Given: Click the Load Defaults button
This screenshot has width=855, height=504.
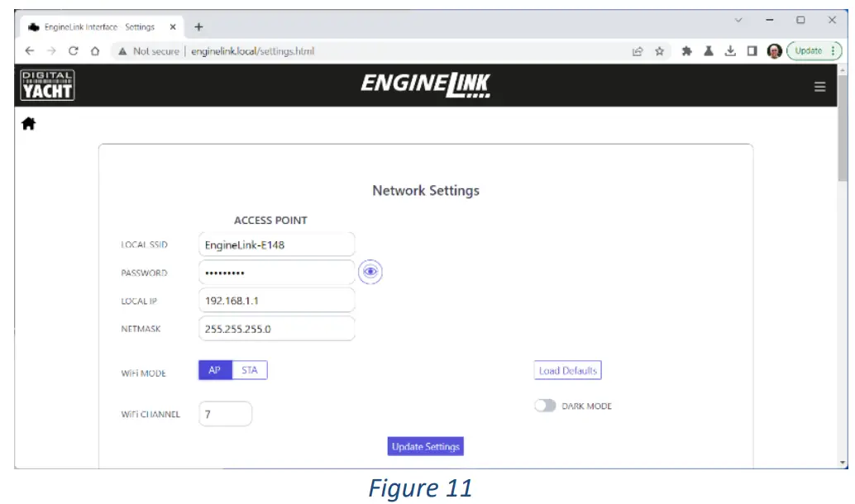Looking at the screenshot, I should [x=568, y=370].
